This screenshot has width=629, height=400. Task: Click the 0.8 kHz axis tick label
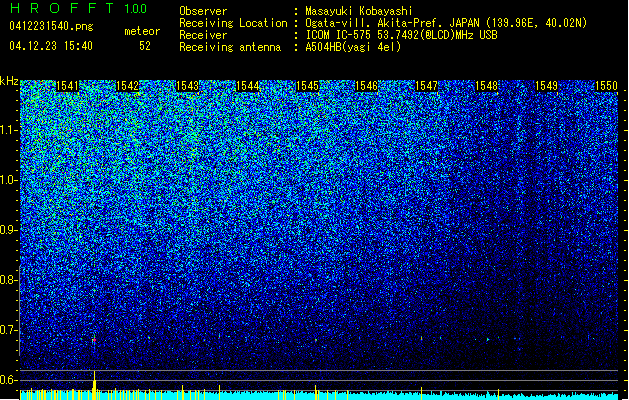point(9,280)
